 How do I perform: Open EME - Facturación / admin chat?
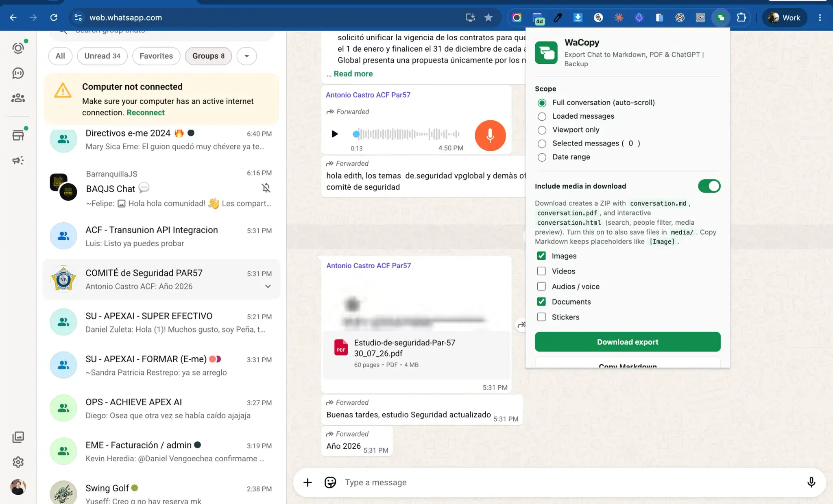(x=161, y=452)
